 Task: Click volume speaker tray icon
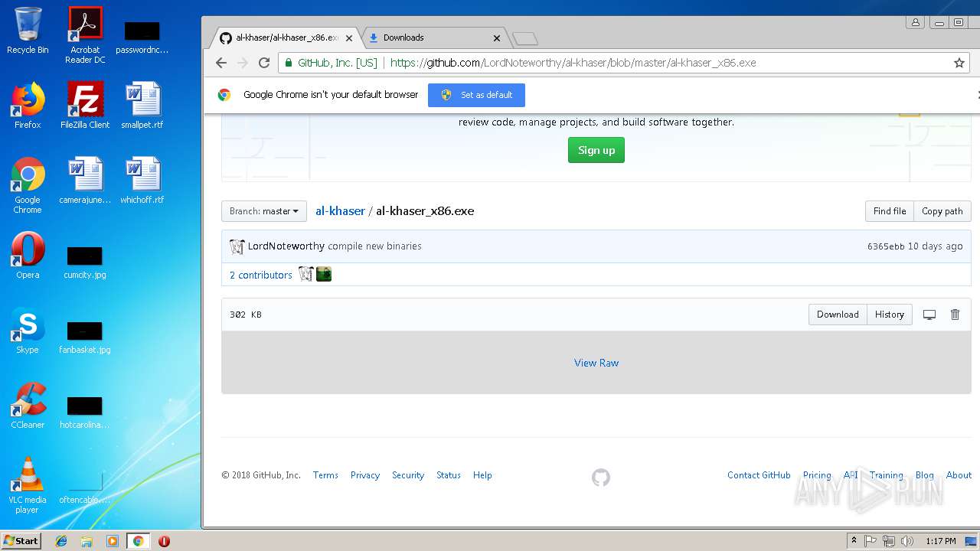pyautogui.click(x=907, y=541)
